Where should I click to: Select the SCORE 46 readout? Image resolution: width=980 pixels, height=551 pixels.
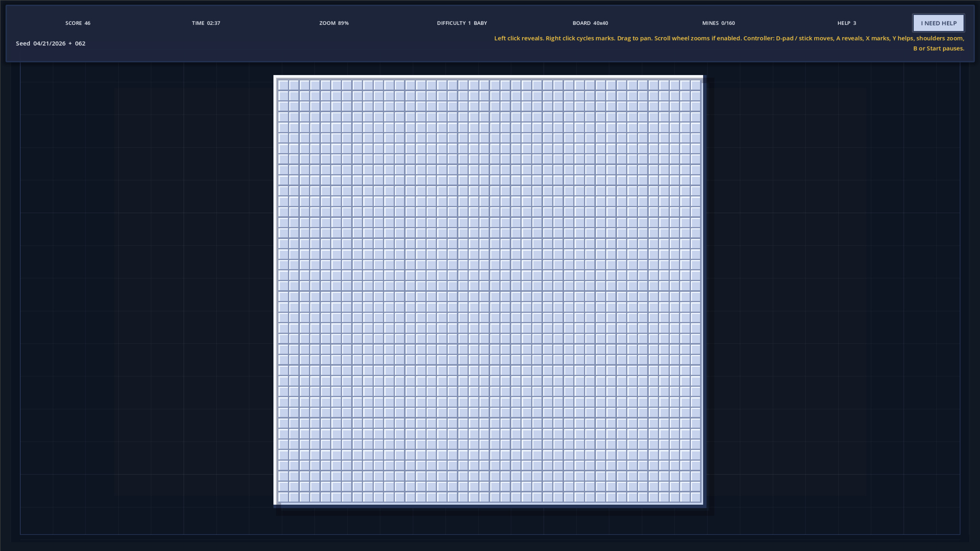[x=78, y=23]
